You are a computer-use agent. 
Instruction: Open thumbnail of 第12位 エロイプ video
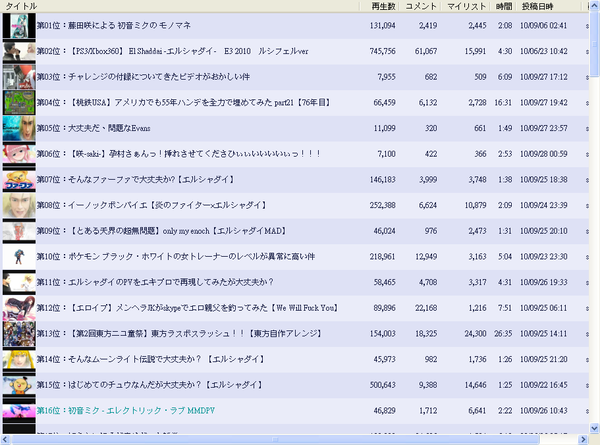[x=19, y=308]
